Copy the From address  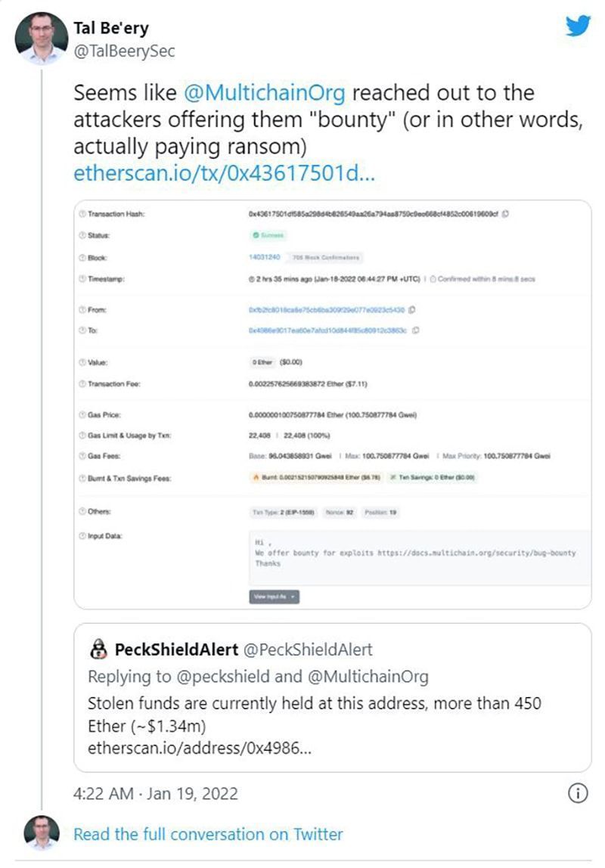click(413, 310)
